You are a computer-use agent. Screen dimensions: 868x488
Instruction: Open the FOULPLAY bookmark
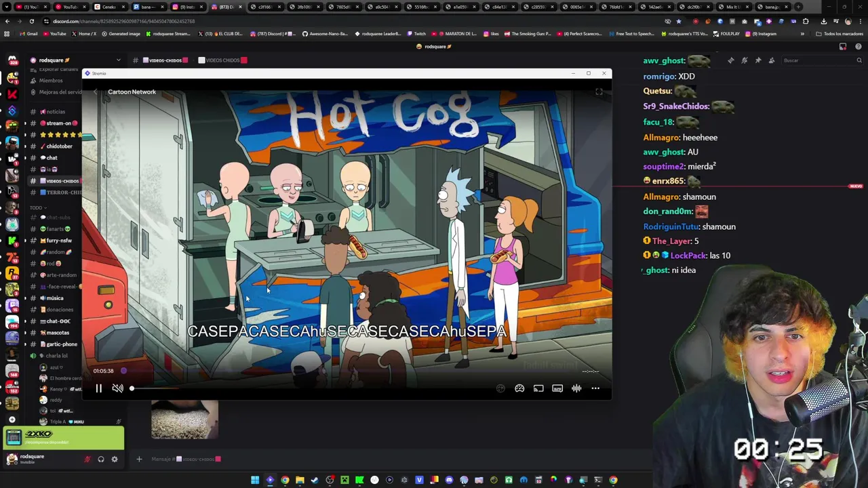tap(726, 34)
